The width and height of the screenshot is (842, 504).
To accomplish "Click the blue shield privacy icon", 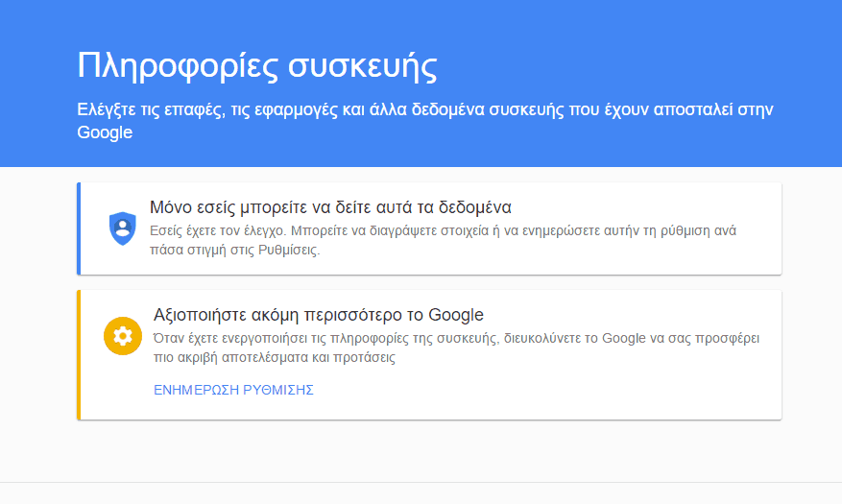I will [123, 228].
